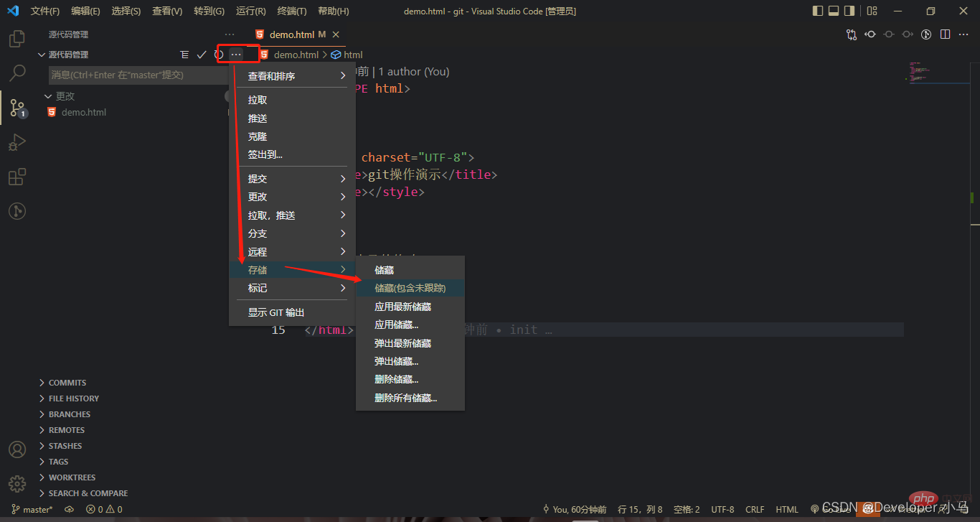This screenshot has width=980, height=522.
Task: Open the Manage settings gear icon
Action: tap(17, 483)
